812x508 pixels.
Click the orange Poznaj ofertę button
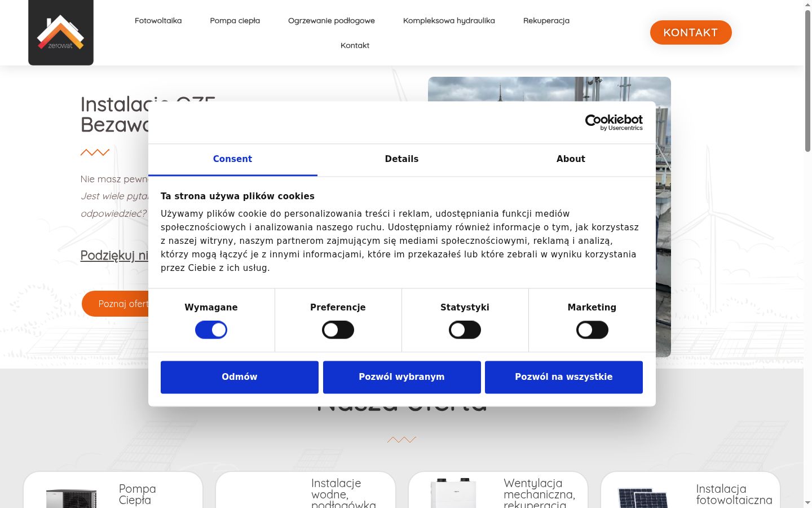click(115, 304)
